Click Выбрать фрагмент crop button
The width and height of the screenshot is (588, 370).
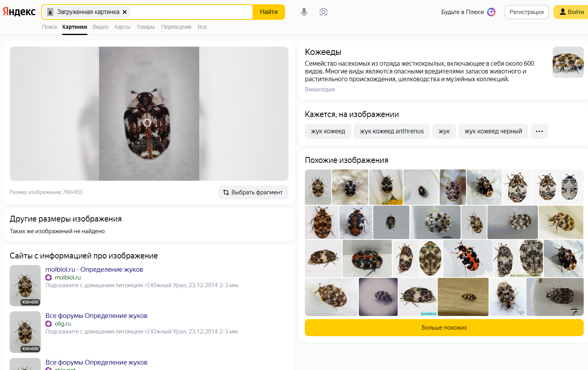coord(253,192)
